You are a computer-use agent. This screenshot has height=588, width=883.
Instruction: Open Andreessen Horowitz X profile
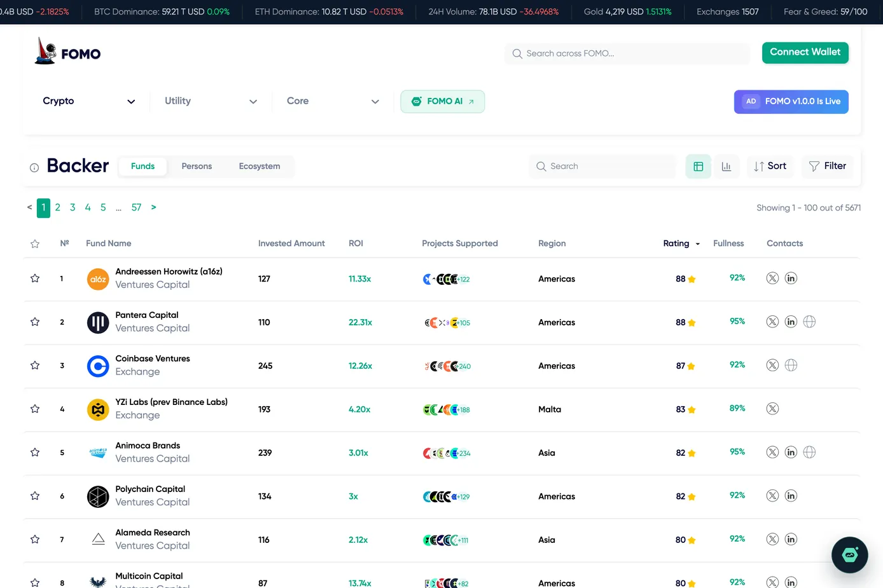click(x=772, y=278)
